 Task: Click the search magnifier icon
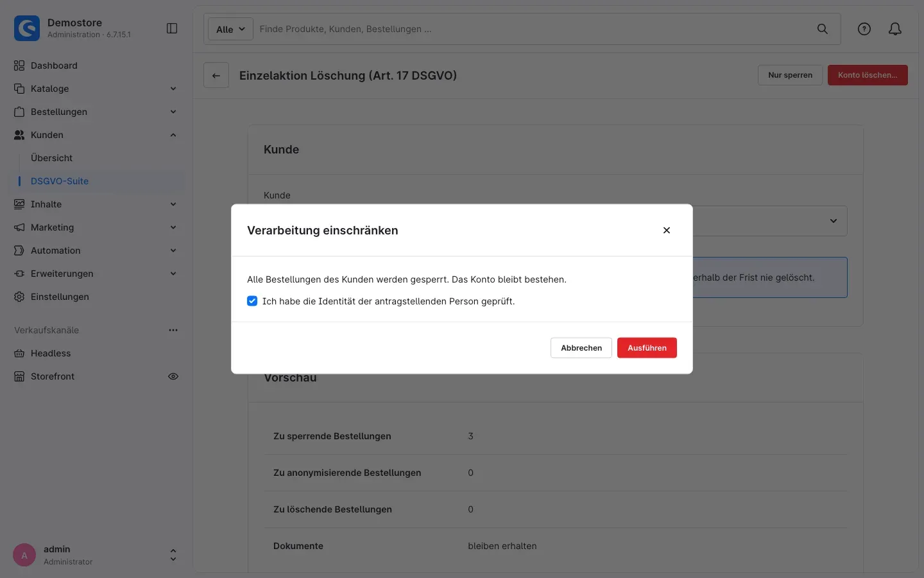click(822, 29)
